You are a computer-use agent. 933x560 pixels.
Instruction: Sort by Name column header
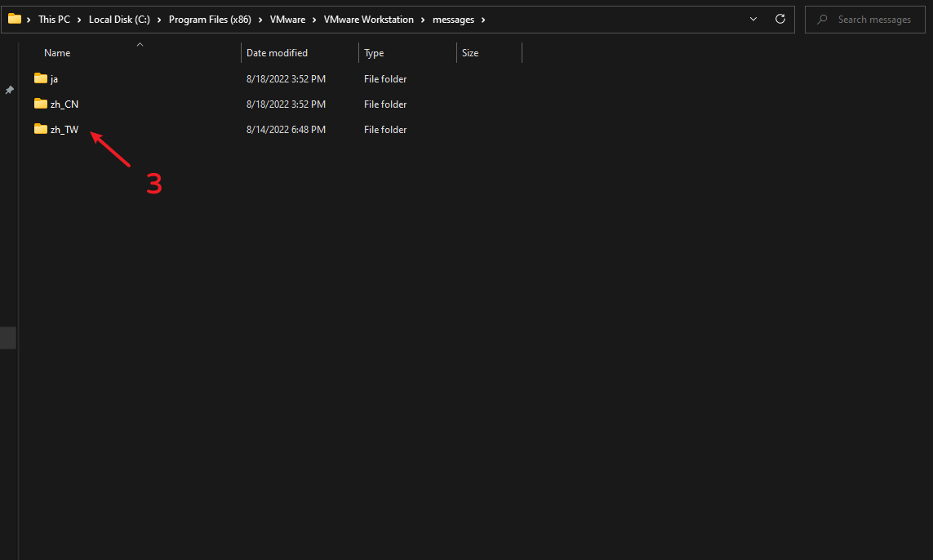click(57, 53)
